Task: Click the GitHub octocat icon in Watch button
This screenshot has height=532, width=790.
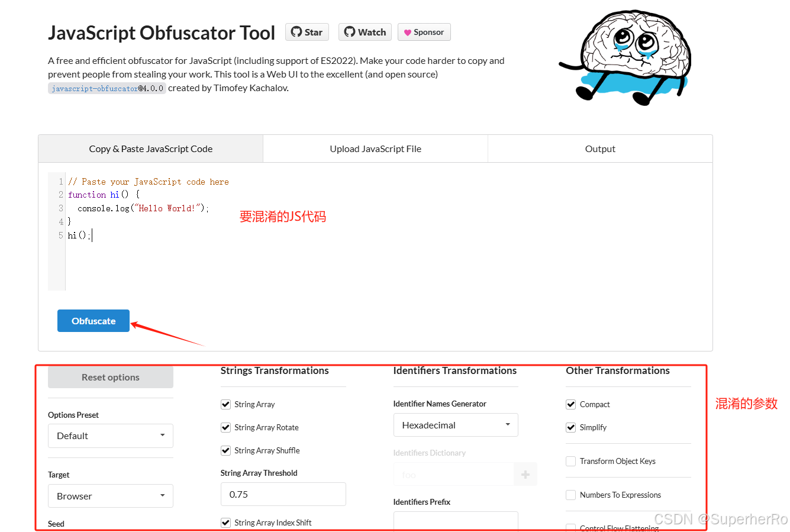Action: (x=350, y=32)
